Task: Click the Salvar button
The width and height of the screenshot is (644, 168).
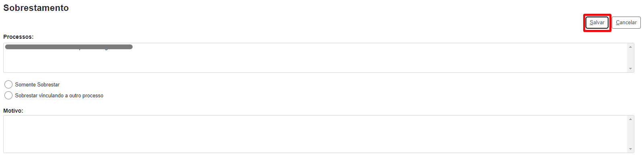Action: point(597,23)
